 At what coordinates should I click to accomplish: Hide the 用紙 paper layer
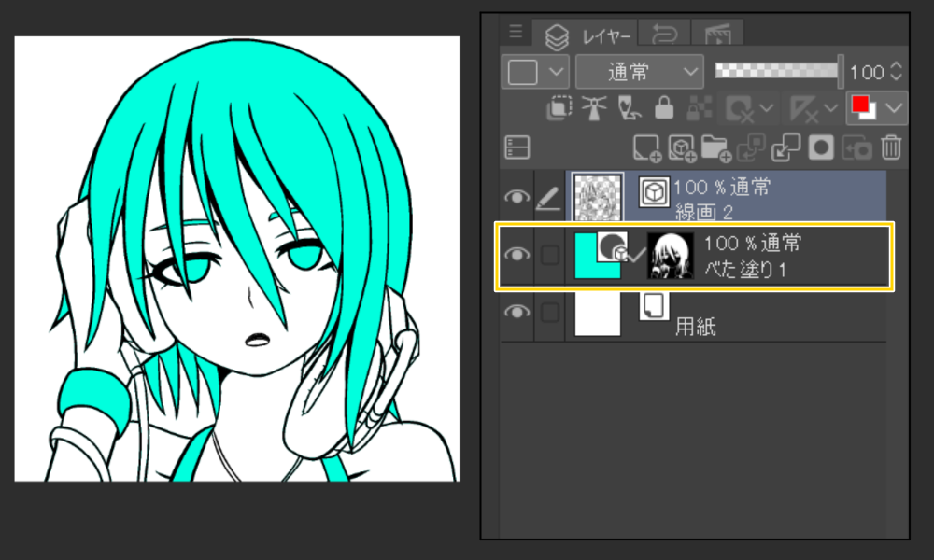tap(517, 312)
